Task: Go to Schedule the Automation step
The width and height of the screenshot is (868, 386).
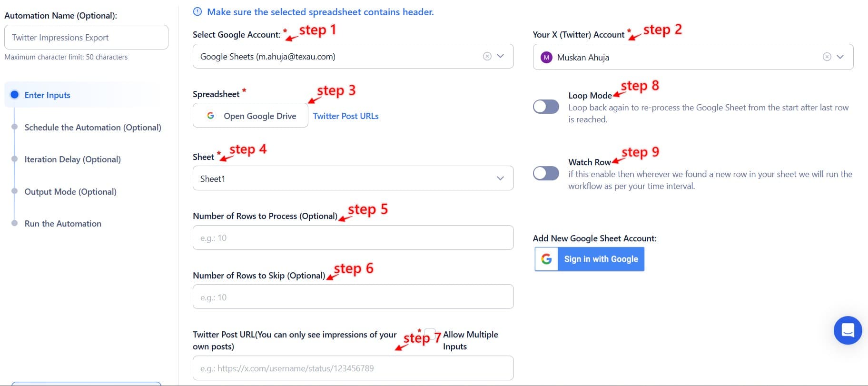Action: [93, 127]
